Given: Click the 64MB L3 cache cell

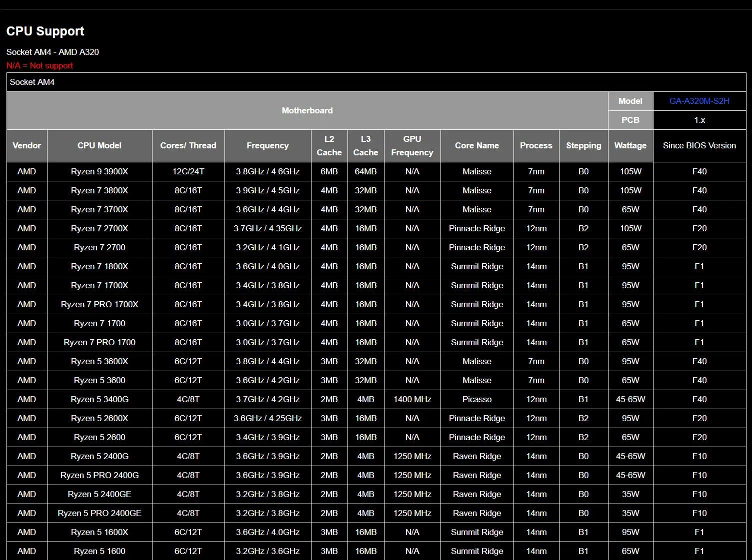Looking at the screenshot, I should click(x=365, y=171).
